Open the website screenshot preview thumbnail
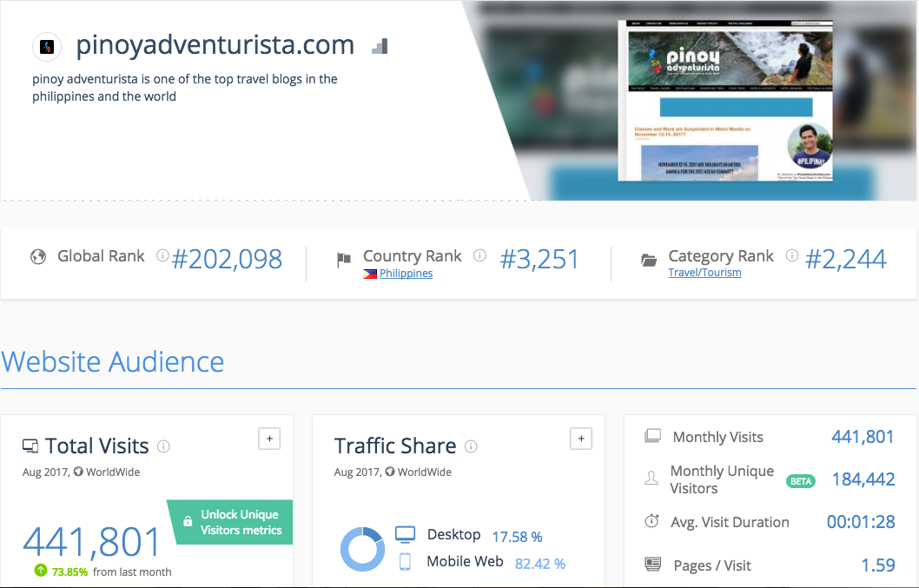The image size is (919, 588). 725,101
